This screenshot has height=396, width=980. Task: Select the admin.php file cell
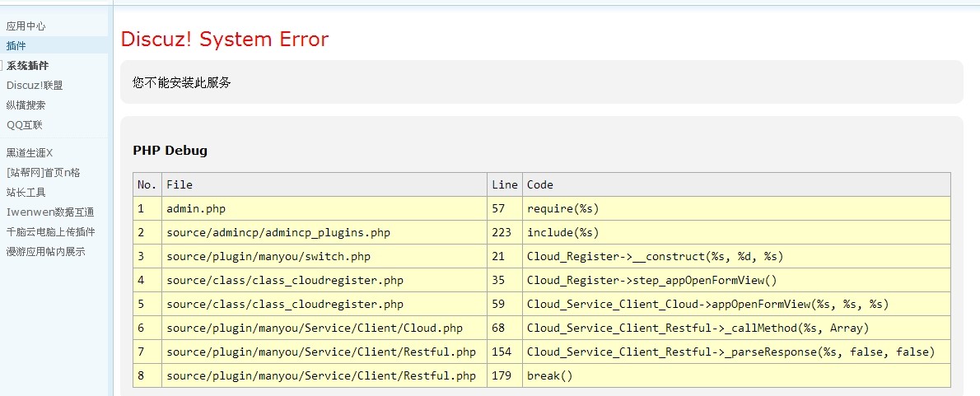pyautogui.click(x=324, y=208)
